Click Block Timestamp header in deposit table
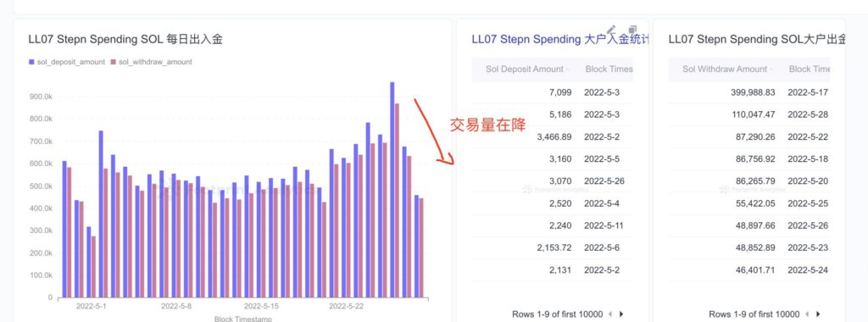Viewport: 868px width, 322px height. [x=609, y=69]
